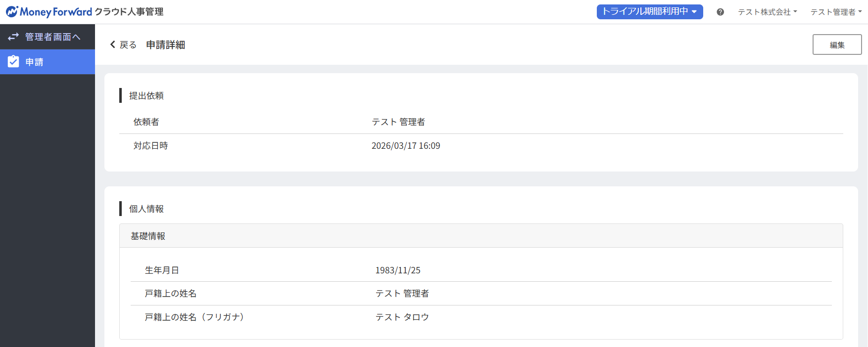The width and height of the screenshot is (868, 347).
Task: Click the back chevron arrow icon
Action: click(x=113, y=44)
